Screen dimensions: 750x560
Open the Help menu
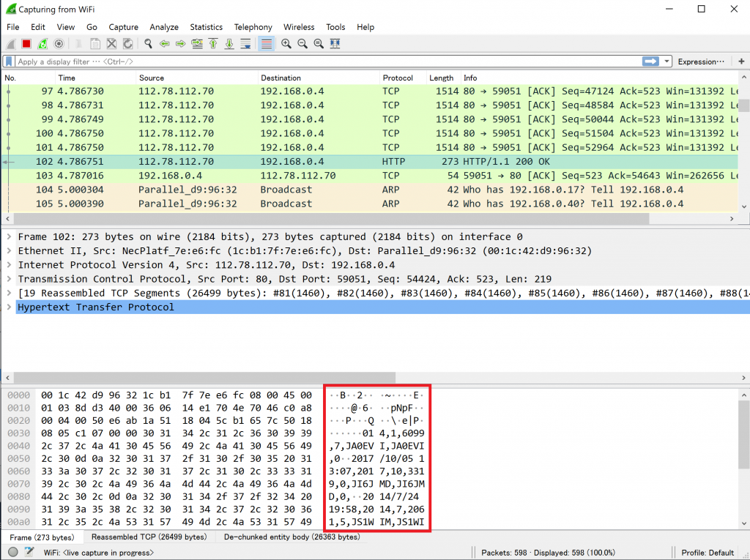point(365,27)
